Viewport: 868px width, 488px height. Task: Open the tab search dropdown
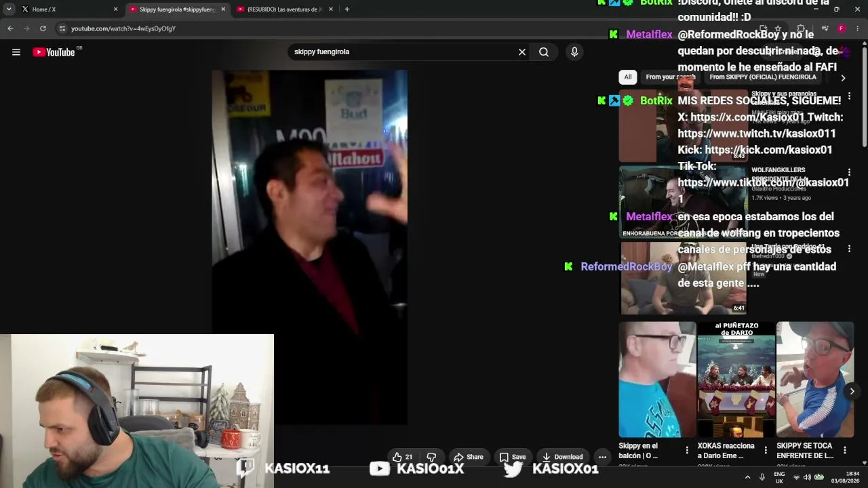coord(9,9)
